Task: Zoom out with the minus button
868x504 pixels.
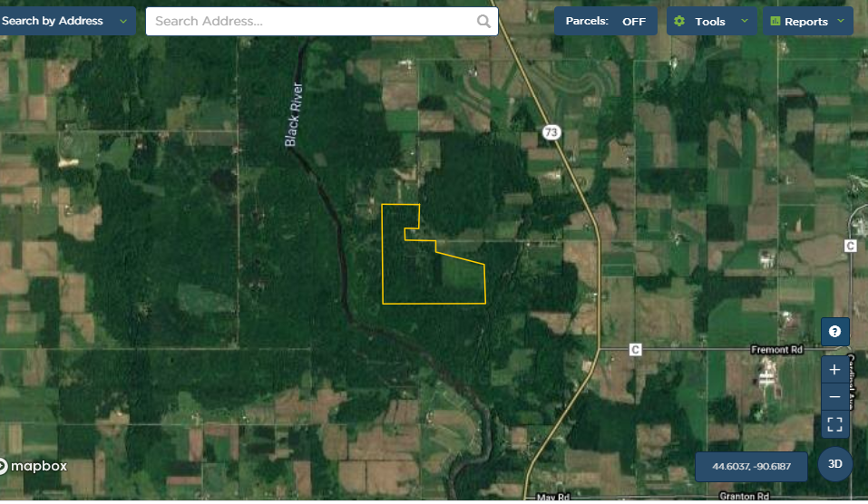Action: [834, 397]
